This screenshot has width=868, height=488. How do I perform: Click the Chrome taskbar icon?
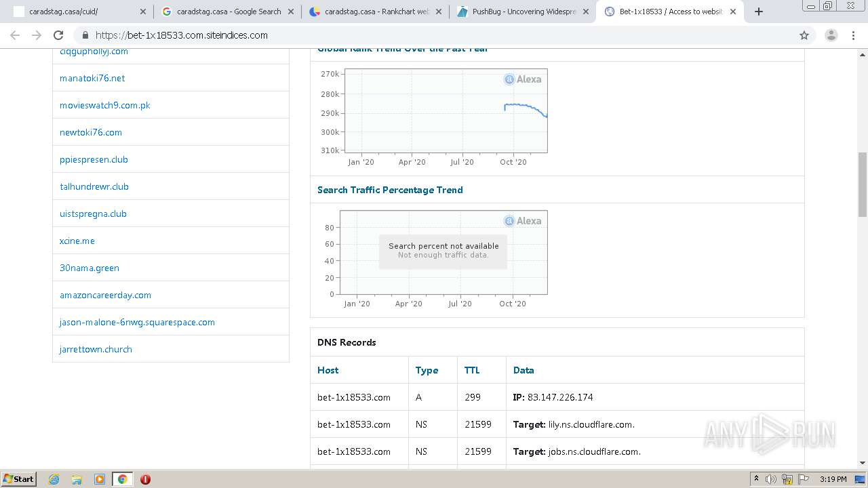pos(122,479)
